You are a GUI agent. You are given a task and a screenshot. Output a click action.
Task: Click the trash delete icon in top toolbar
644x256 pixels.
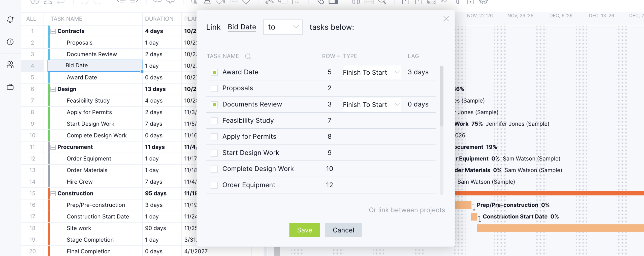(x=194, y=2)
